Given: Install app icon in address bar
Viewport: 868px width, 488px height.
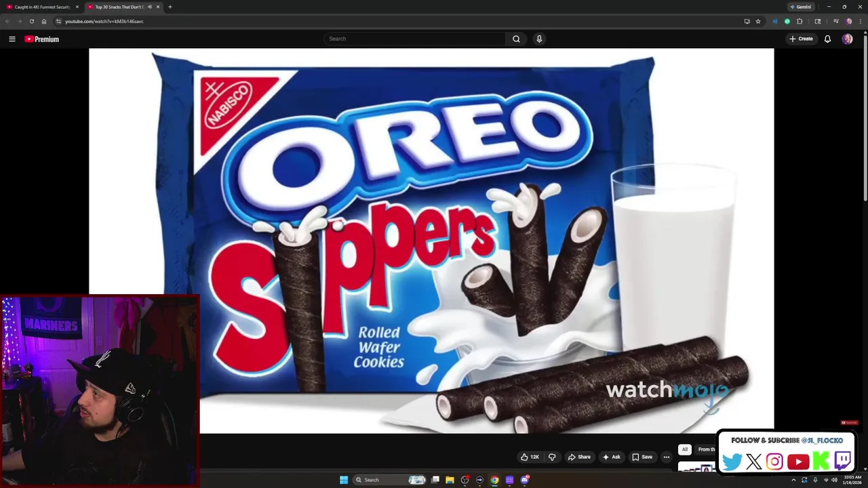Looking at the screenshot, I should (x=747, y=21).
